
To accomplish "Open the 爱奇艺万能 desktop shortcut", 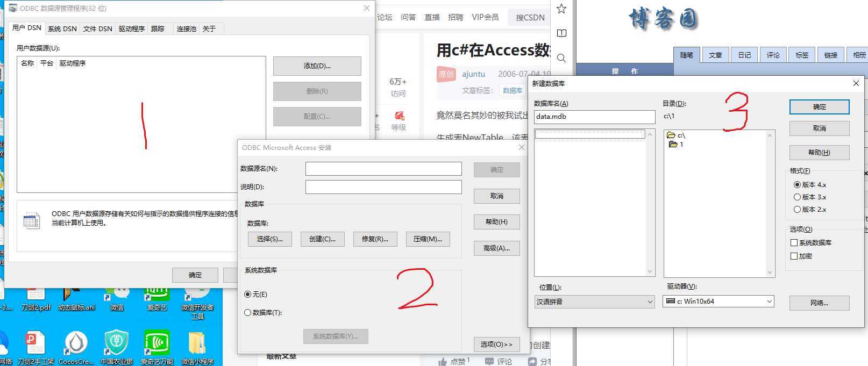I will pos(157,347).
